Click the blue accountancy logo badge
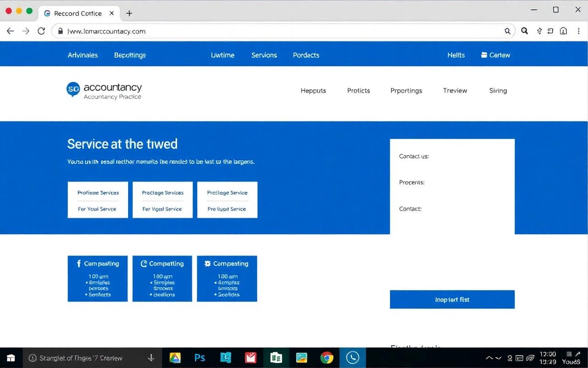Image resolution: width=588 pixels, height=368 pixels. coord(73,89)
